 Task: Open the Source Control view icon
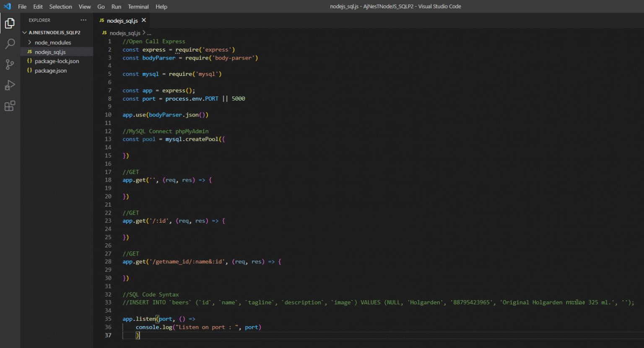click(x=10, y=64)
